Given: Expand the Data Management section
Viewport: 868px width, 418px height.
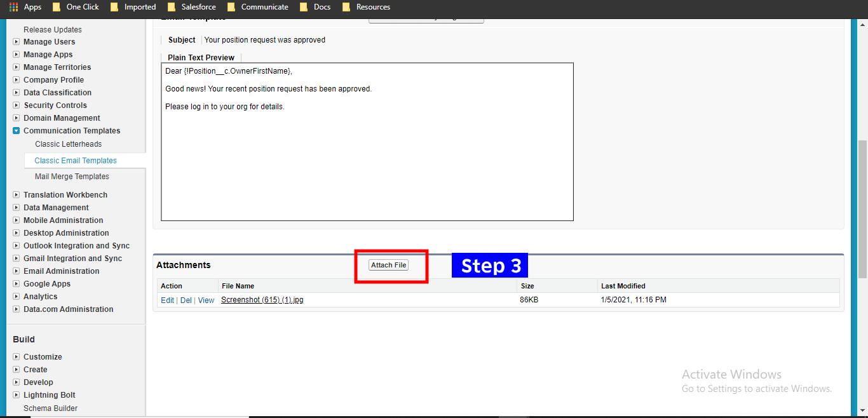Looking at the screenshot, I should click(16, 207).
